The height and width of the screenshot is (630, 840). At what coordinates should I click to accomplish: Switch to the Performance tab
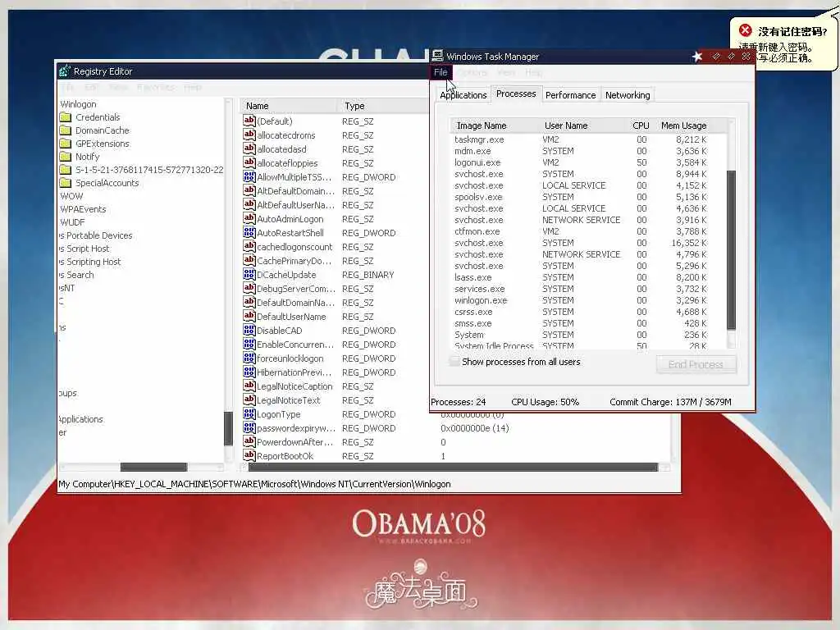coord(570,95)
